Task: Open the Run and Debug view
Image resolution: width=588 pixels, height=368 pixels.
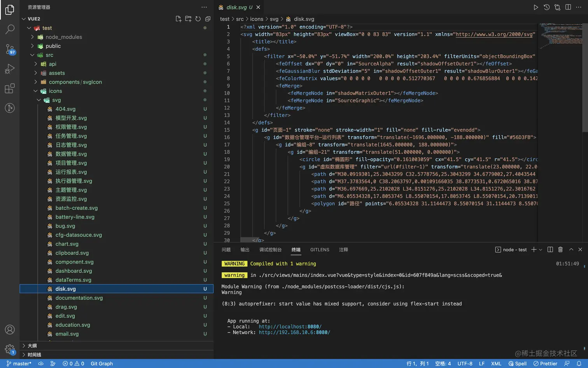Action: (10, 69)
